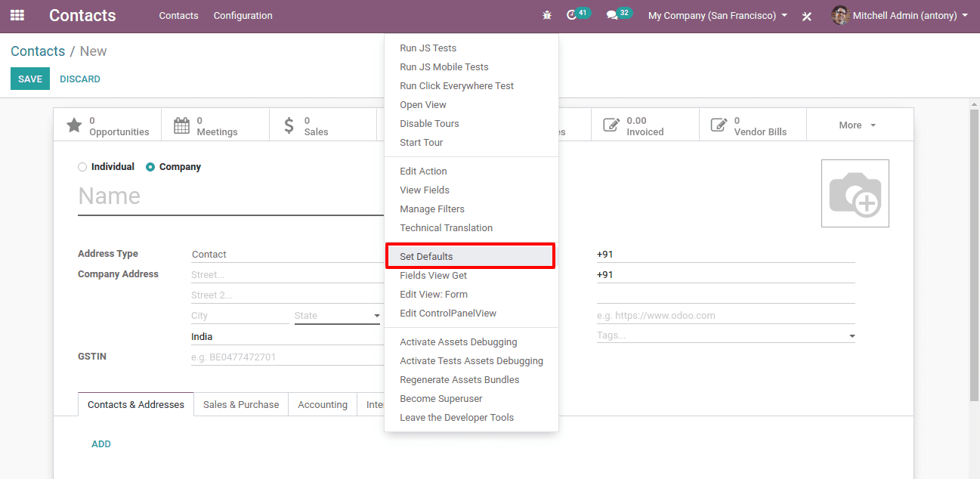
Task: Click the website field e.g. https://www.odoo.com
Action: [726, 316]
